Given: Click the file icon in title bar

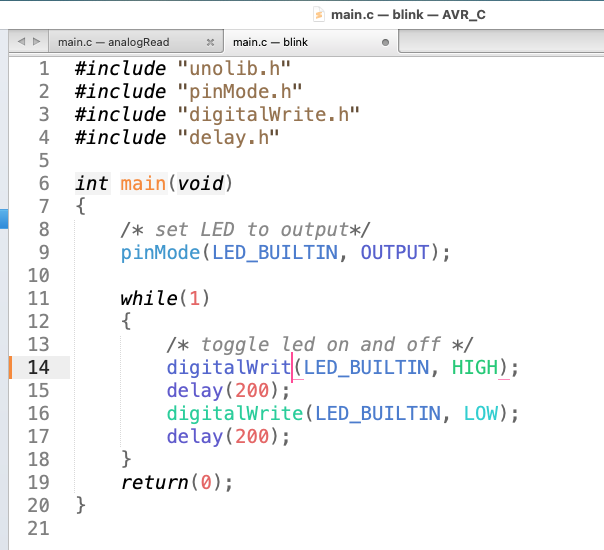Looking at the screenshot, I should 319,15.
